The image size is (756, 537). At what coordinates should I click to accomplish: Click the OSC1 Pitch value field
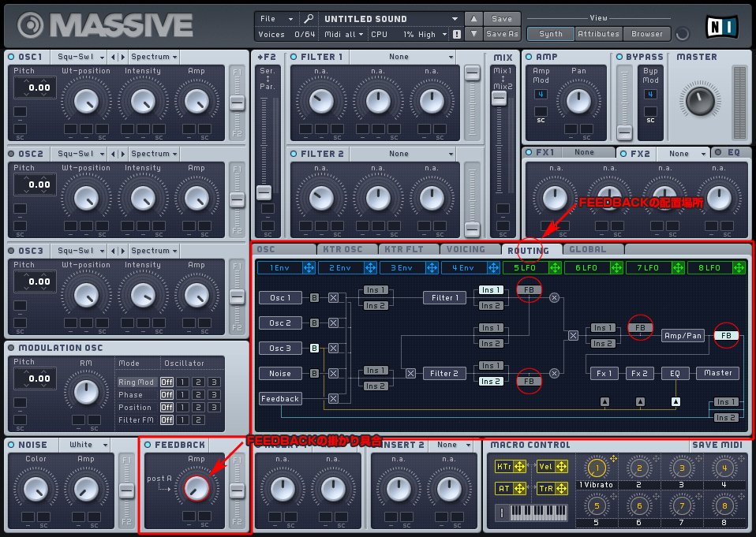(x=35, y=88)
